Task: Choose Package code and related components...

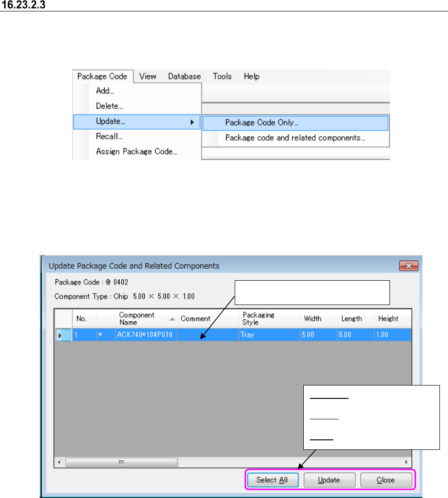Action: click(x=295, y=138)
